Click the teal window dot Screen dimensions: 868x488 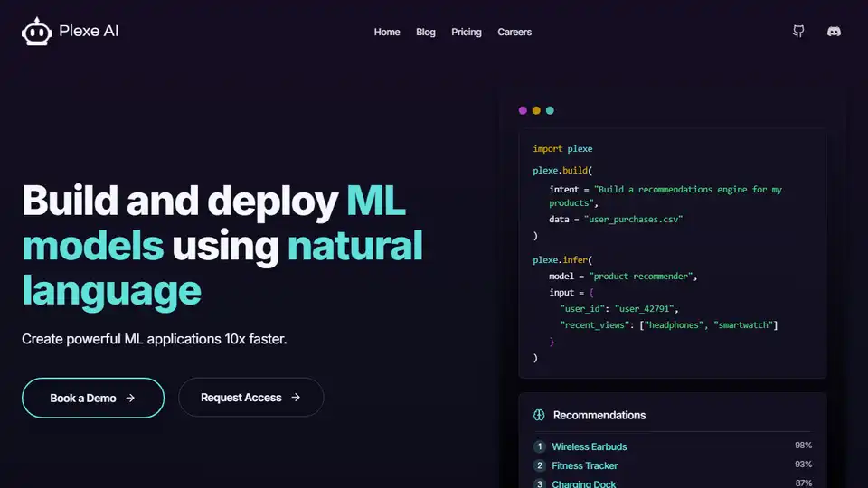click(550, 110)
